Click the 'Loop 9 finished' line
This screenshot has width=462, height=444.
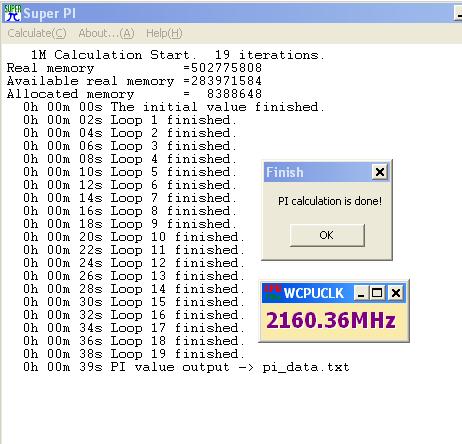pos(130,224)
